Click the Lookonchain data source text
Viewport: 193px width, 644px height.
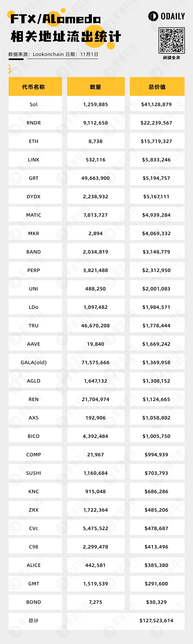[x=48, y=54]
